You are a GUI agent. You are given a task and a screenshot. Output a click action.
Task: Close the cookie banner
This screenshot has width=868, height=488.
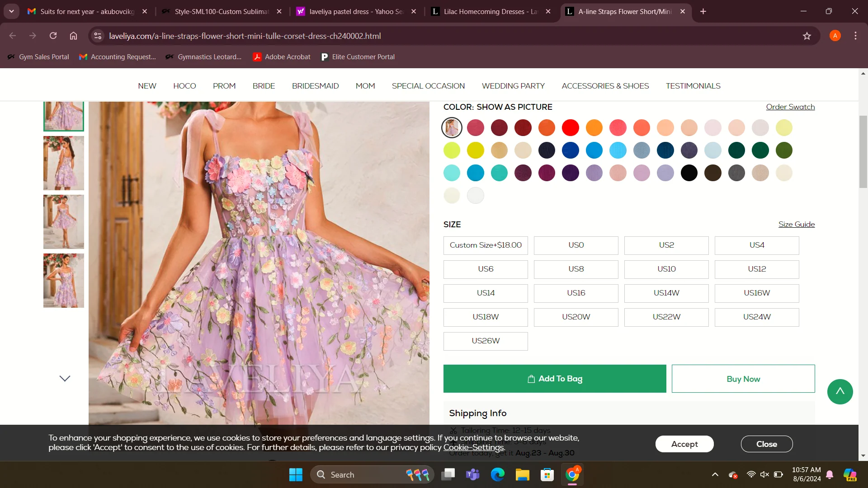(x=767, y=444)
